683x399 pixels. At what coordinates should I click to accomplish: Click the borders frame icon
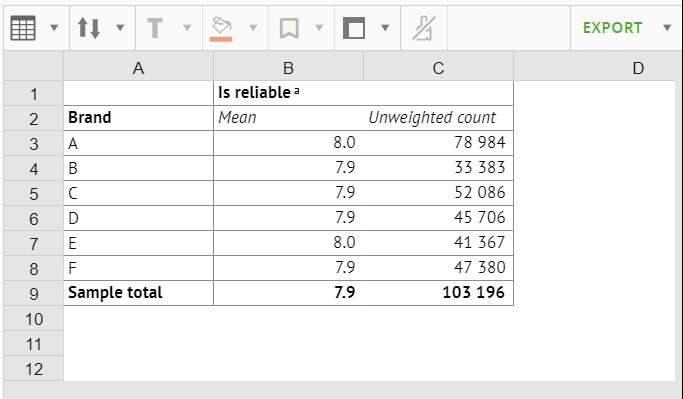point(354,28)
